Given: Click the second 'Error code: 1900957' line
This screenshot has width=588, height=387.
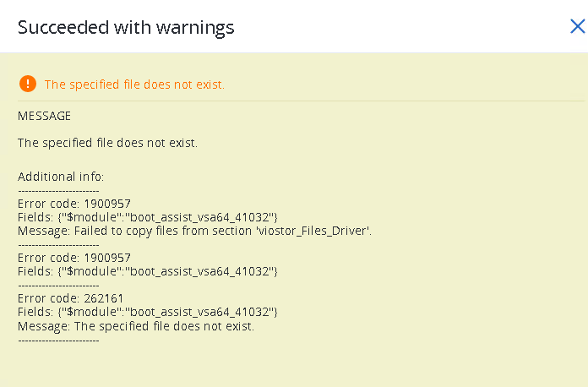Looking at the screenshot, I should click(x=74, y=258).
